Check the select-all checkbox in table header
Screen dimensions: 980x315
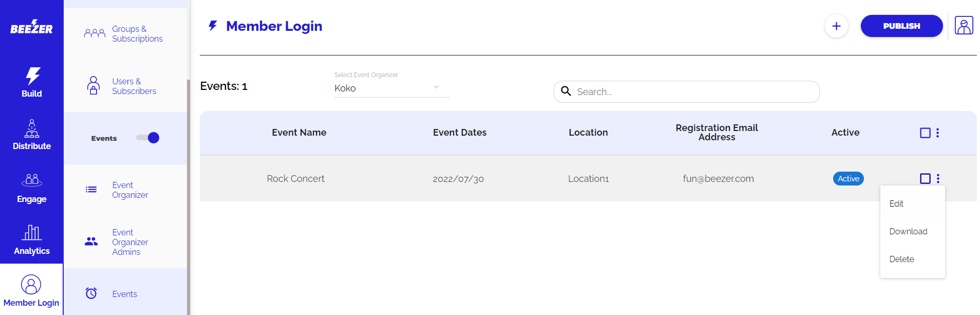pyautogui.click(x=925, y=133)
